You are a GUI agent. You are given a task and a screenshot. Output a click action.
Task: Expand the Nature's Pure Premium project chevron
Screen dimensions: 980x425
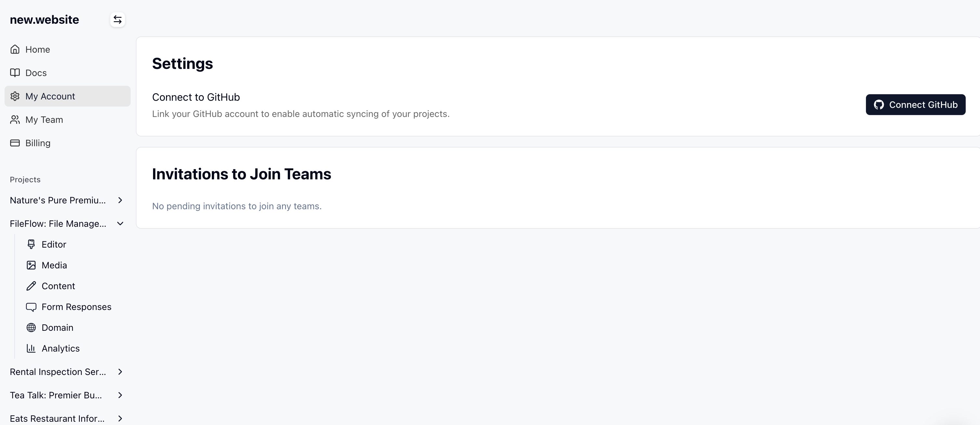120,200
